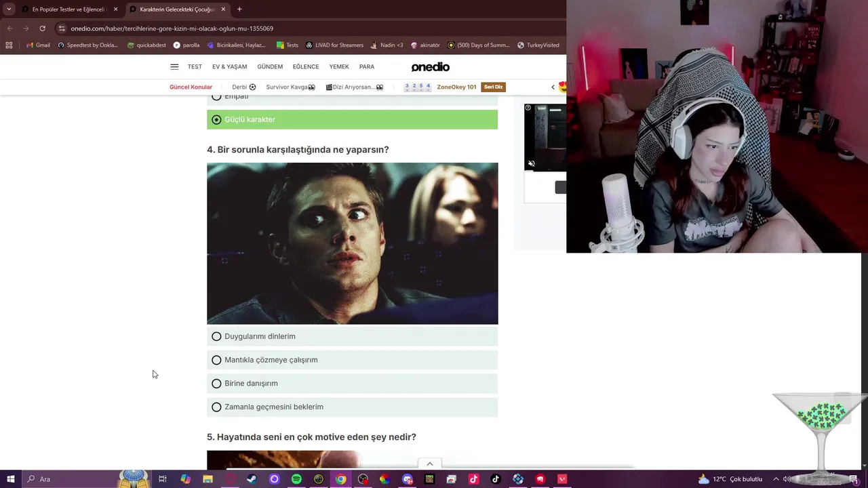Open Task View on the taskbar
The image size is (868, 488).
[x=163, y=479]
